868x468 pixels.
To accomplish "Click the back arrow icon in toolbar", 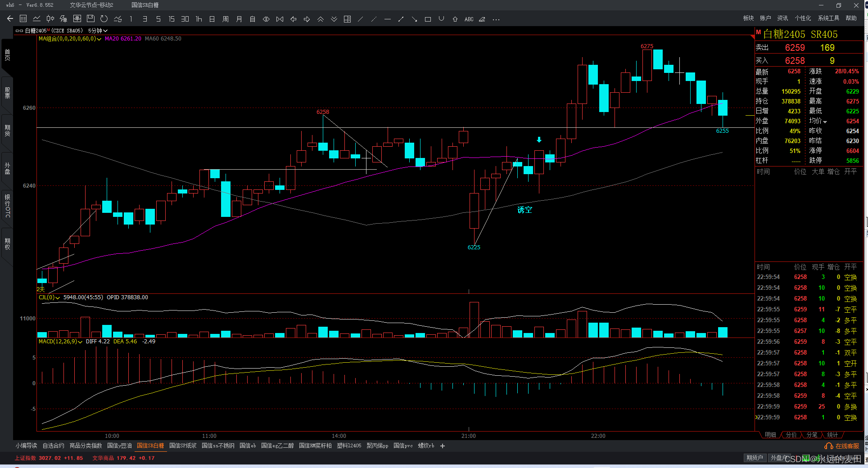I will pos(10,19).
